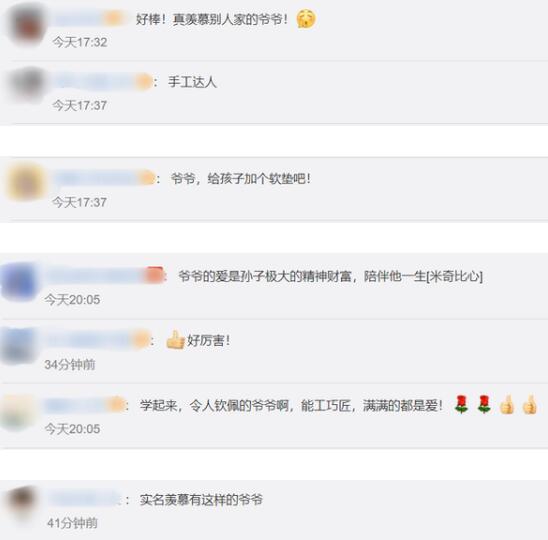Click the second rose emoji after 满满的都是爱
The width and height of the screenshot is (548, 540).
click(x=484, y=404)
